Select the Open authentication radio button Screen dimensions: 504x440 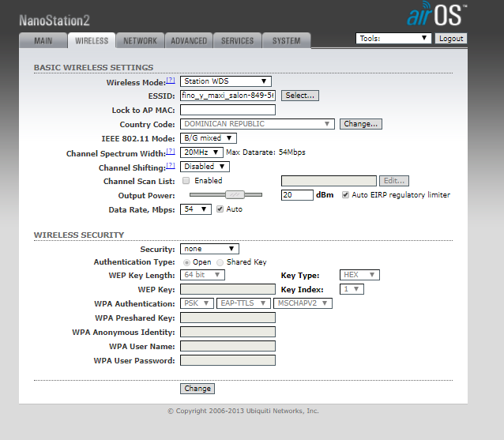186,262
